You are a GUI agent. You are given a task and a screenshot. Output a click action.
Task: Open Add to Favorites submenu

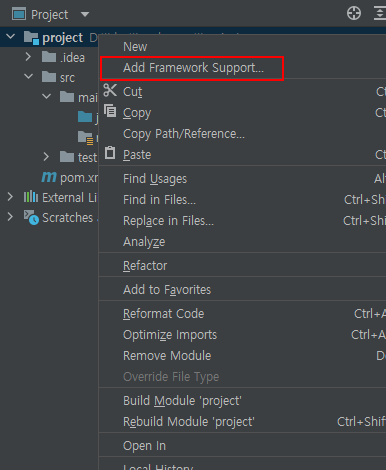pyautogui.click(x=243, y=290)
